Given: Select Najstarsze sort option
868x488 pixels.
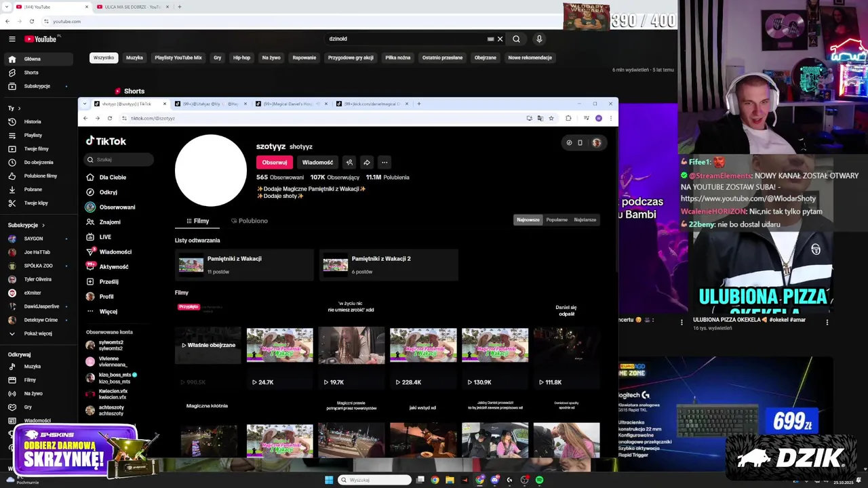Looking at the screenshot, I should (x=585, y=220).
